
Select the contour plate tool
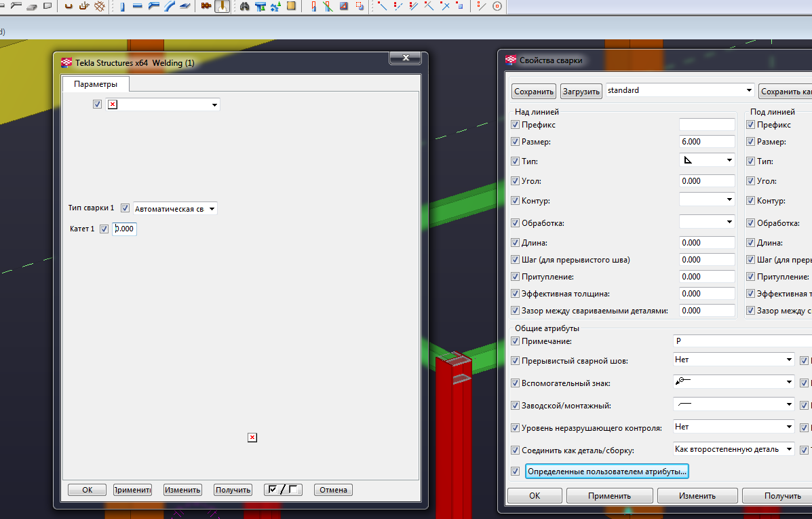pyautogui.click(x=185, y=6)
